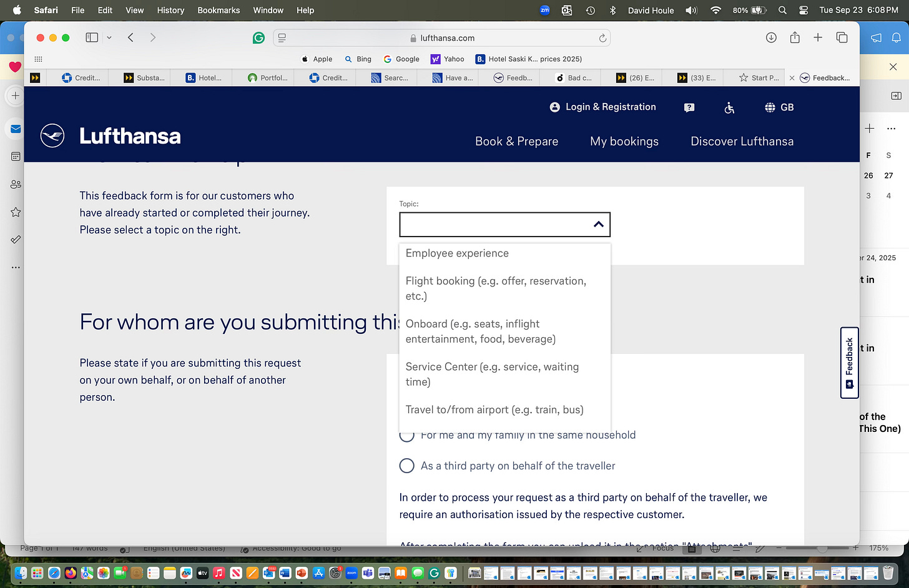Open Firefox from the Dock
Image resolution: width=909 pixels, height=588 pixels.
tap(70, 572)
